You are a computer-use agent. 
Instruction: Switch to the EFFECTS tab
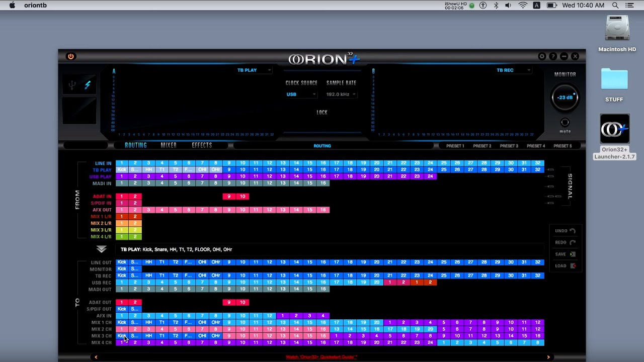point(202,145)
